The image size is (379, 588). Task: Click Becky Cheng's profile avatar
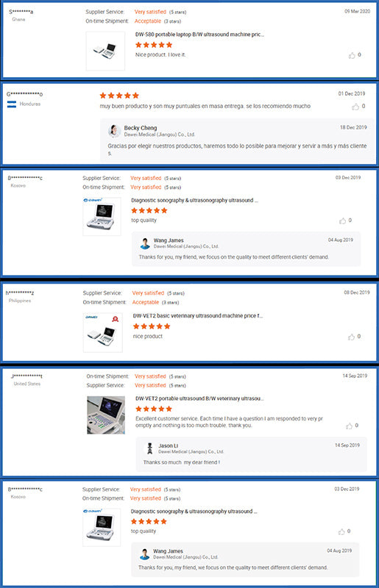114,131
